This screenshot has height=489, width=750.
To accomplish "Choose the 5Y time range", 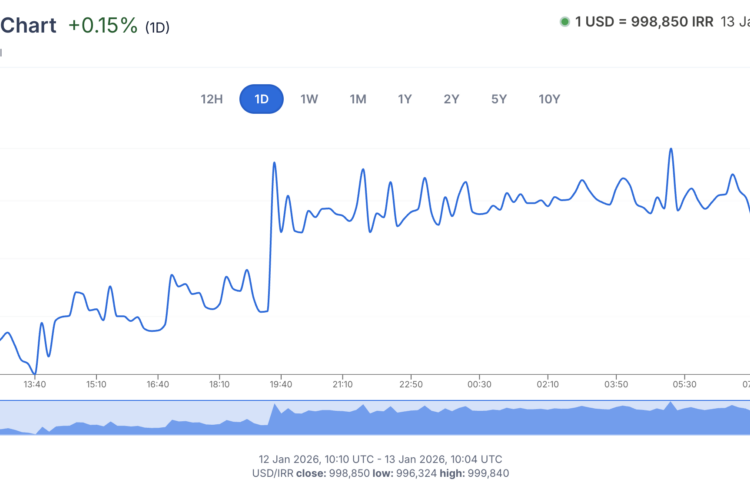I will pyautogui.click(x=499, y=99).
